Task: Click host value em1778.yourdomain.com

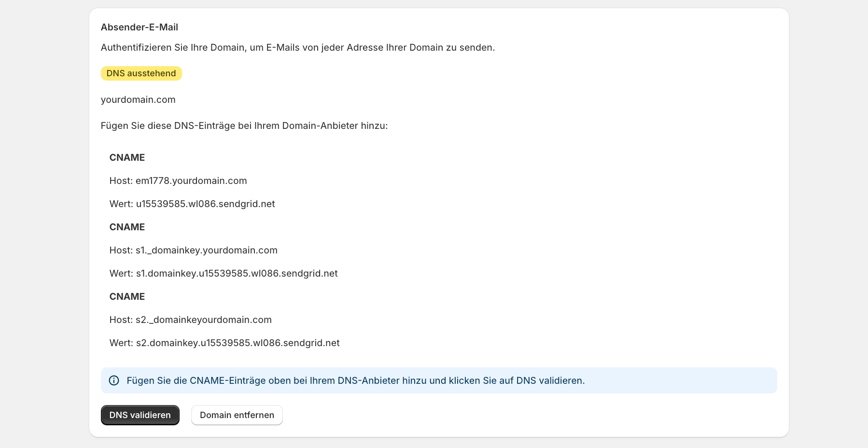Action: [178, 181]
